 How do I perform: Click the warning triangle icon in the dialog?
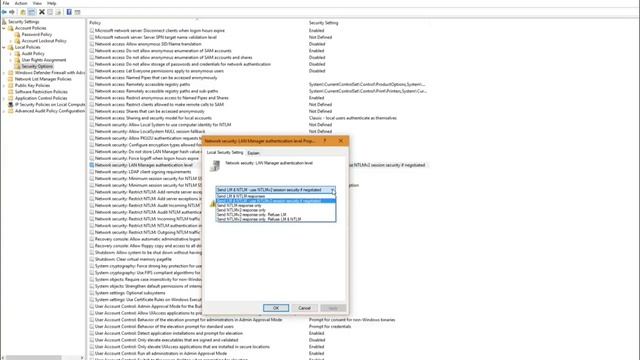213,204
